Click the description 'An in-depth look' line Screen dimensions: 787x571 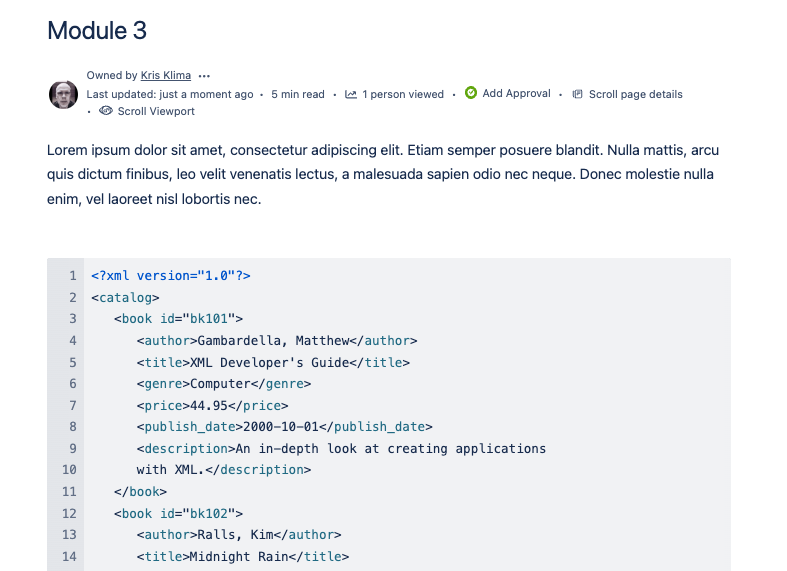(341, 449)
